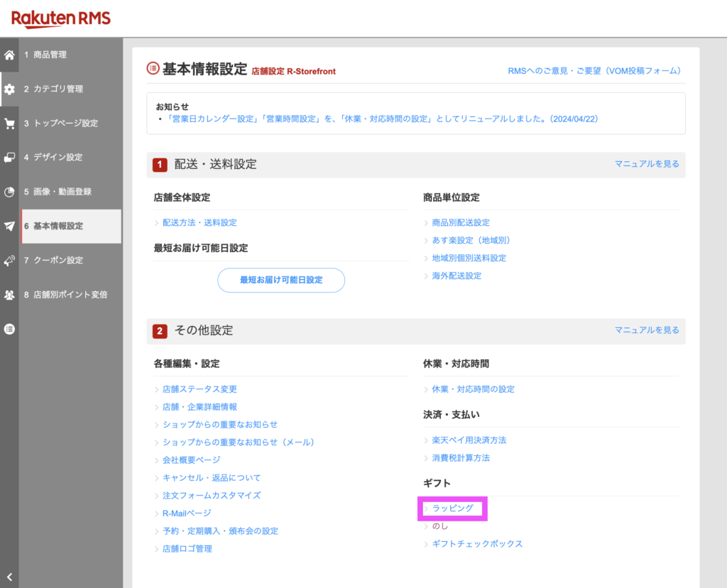Open R-Mailページ link
727x588 pixels.
[x=187, y=513]
